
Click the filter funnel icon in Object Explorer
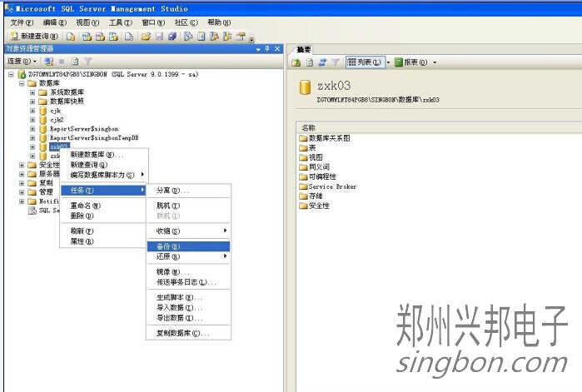coord(88,62)
